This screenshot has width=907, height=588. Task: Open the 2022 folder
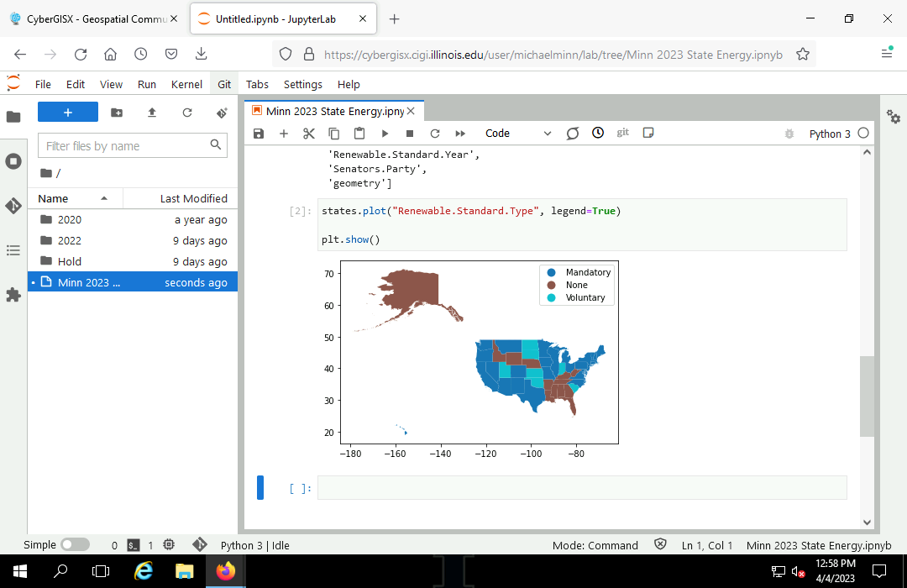point(70,240)
